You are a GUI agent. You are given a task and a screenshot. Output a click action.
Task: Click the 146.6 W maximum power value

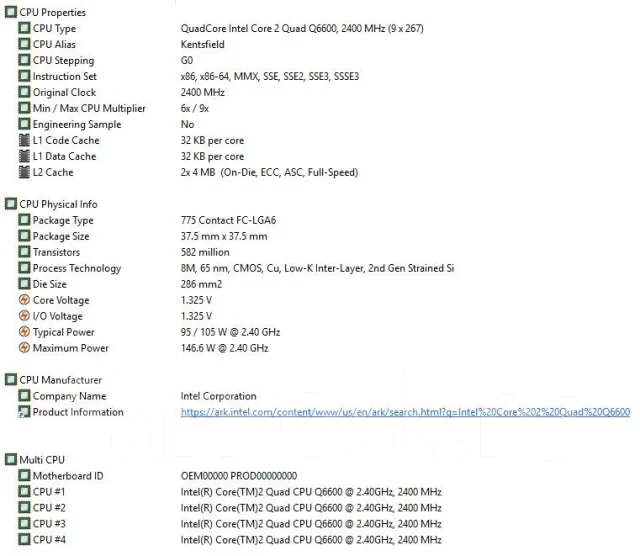pyautogui.click(x=224, y=348)
